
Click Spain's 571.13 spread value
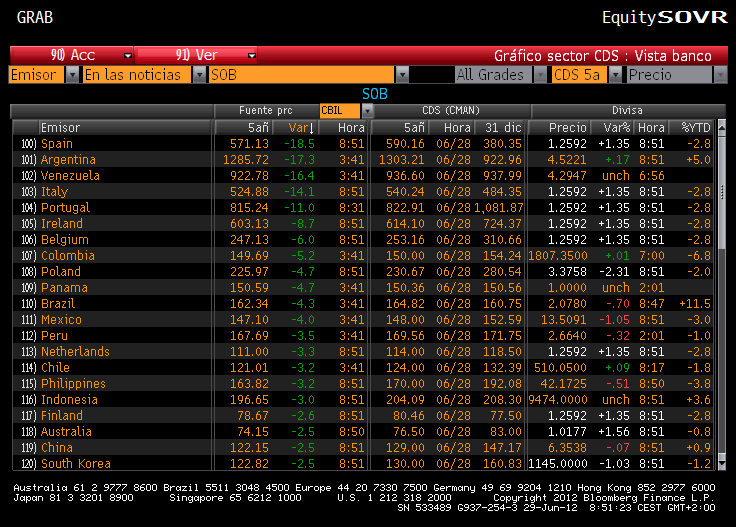coord(249,144)
